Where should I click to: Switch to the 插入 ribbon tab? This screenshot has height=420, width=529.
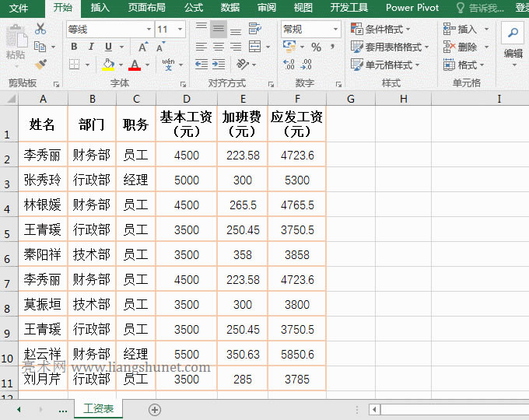pos(100,8)
